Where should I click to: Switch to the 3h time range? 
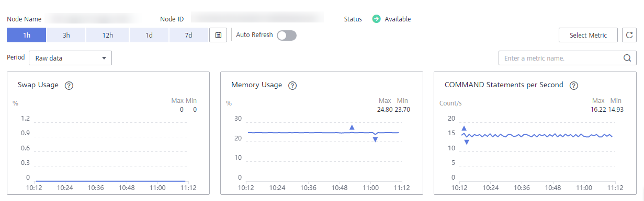pos(66,35)
